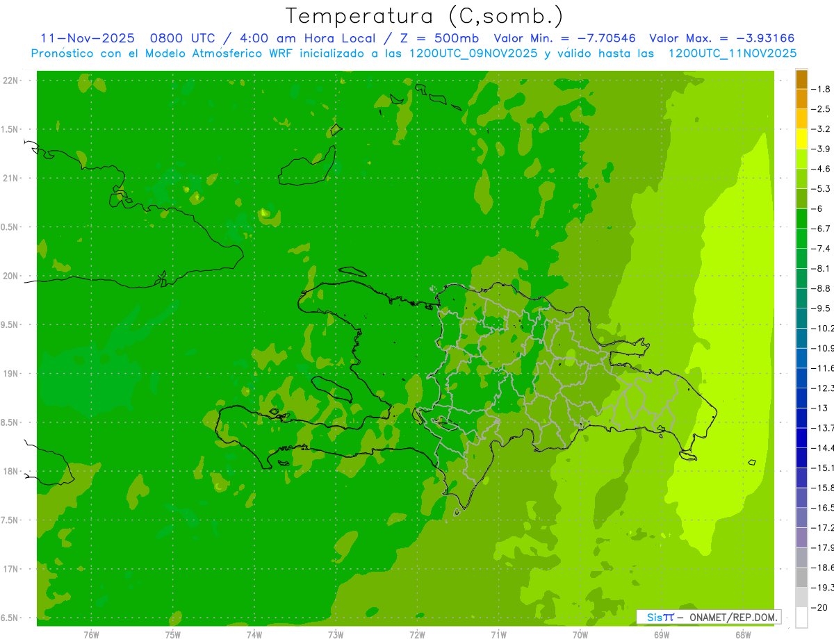Image resolution: width=834 pixels, height=644 pixels.
Task: Click the "-20" colorbar value
Action: 819,608
